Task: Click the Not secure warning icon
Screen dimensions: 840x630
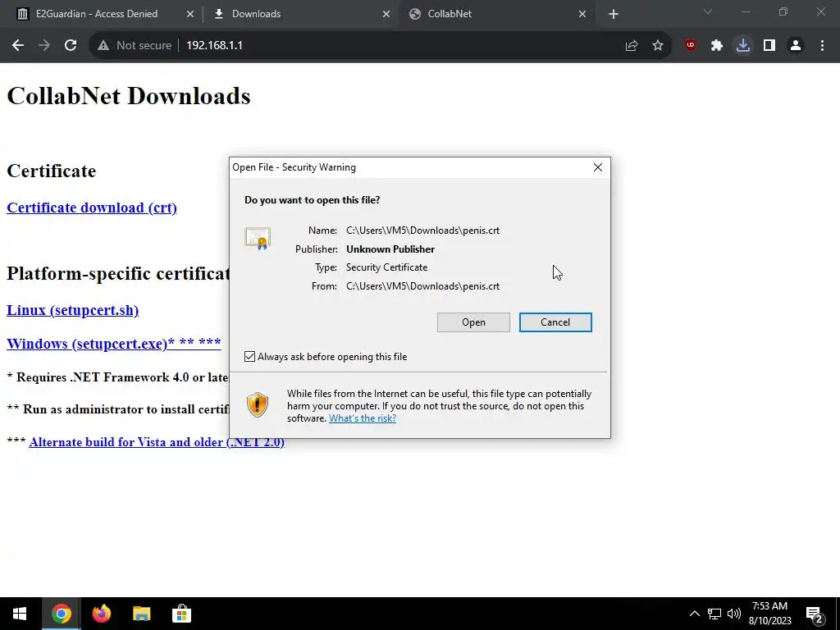Action: click(103, 46)
